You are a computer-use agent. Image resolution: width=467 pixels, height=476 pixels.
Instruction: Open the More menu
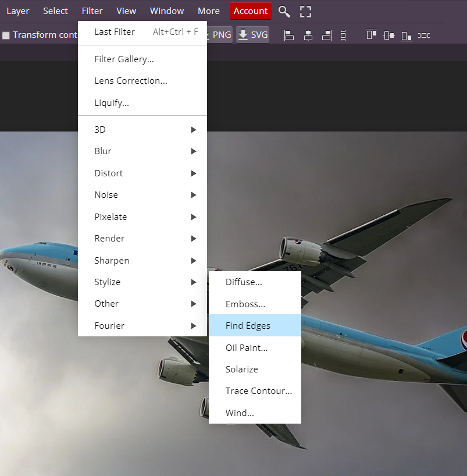(x=209, y=11)
